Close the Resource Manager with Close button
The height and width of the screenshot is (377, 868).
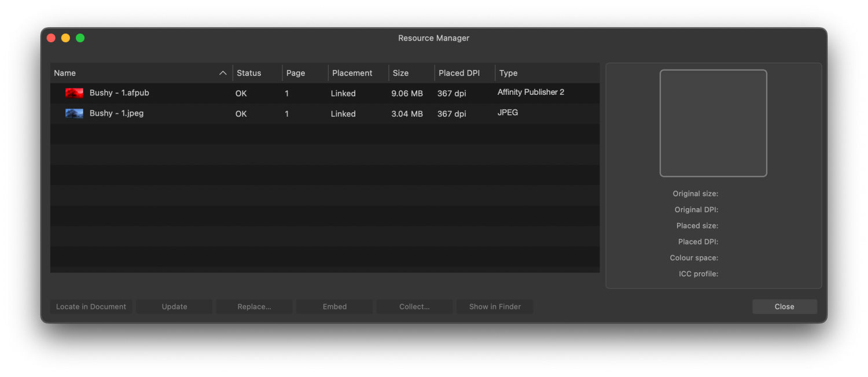[x=784, y=306]
